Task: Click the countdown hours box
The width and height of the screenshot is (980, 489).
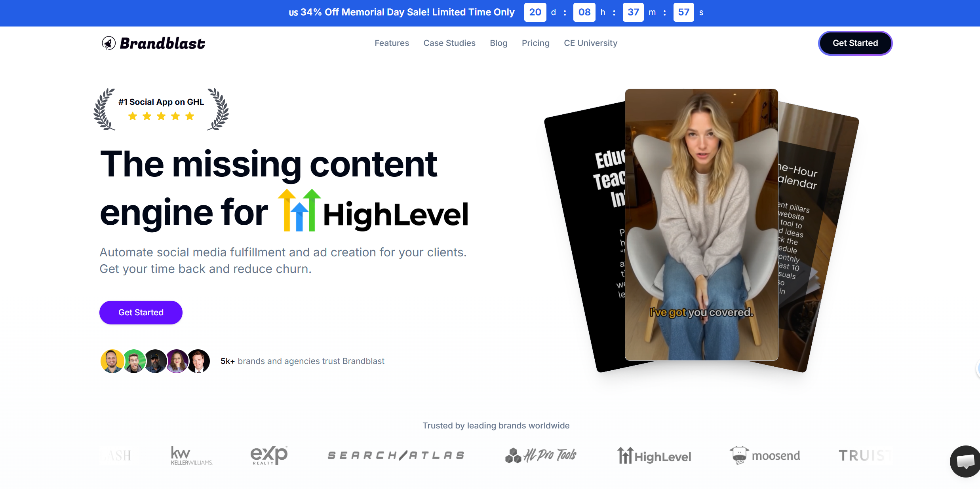Action: point(584,12)
